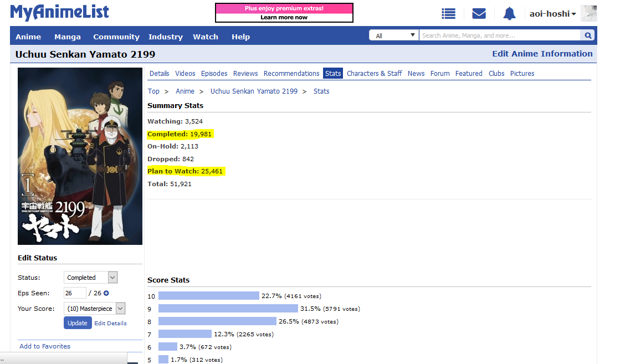
Task: Click the MyAnimeList logo
Action: tap(59, 12)
